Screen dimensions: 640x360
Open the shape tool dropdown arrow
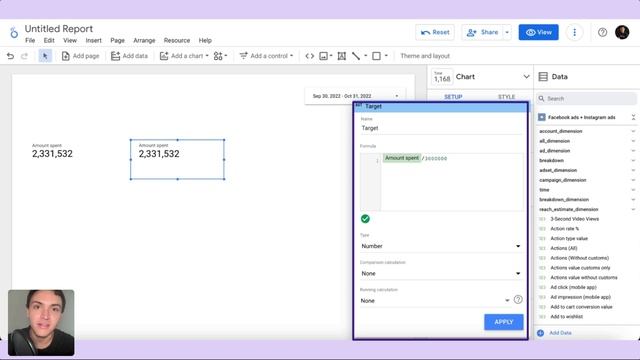[x=386, y=56]
